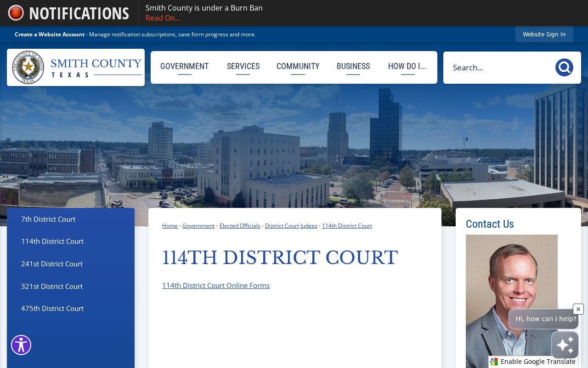Screen dimensions: 588x368
Task: Open the AI chat assistant sparkle icon
Action: [x=565, y=345]
